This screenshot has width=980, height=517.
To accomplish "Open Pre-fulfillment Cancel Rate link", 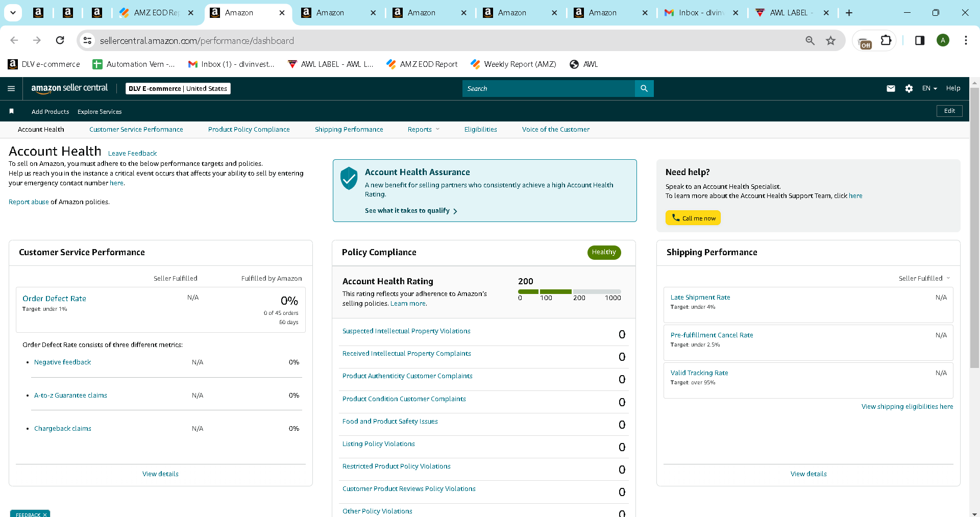I will (712, 335).
